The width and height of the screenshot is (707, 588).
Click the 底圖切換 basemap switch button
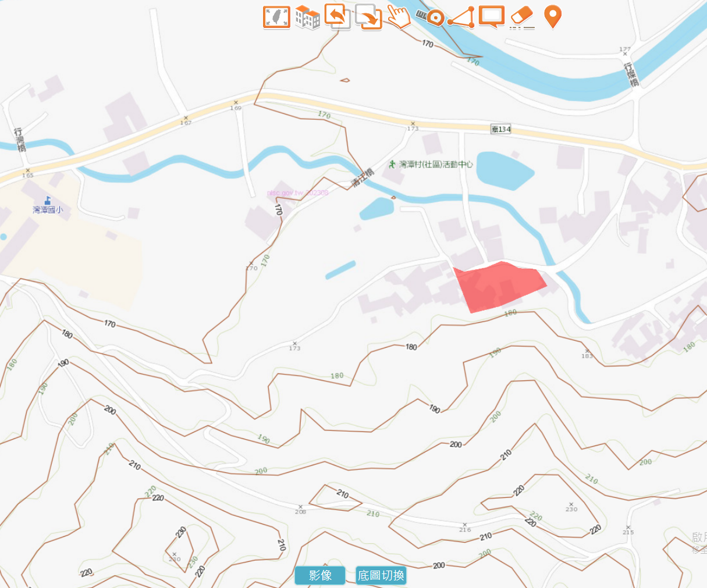381,575
